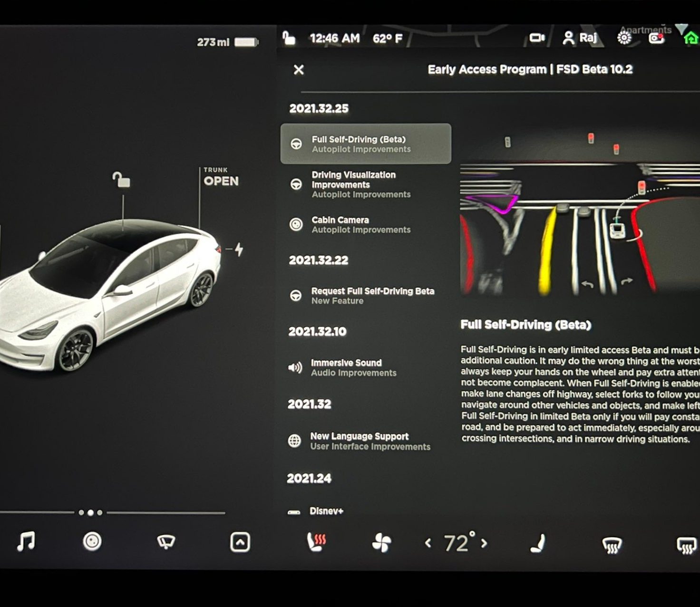Toggle the rear window defroster
The image size is (700, 607).
(687, 545)
